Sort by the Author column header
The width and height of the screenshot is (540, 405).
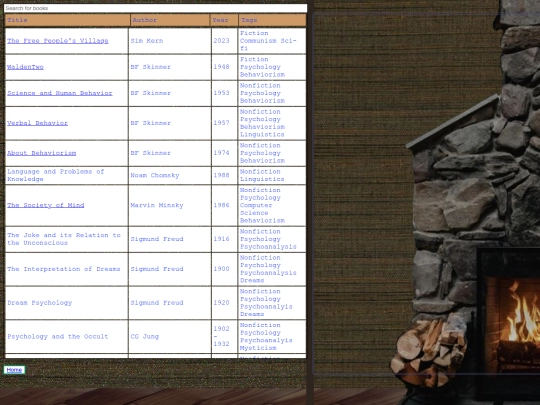click(170, 20)
